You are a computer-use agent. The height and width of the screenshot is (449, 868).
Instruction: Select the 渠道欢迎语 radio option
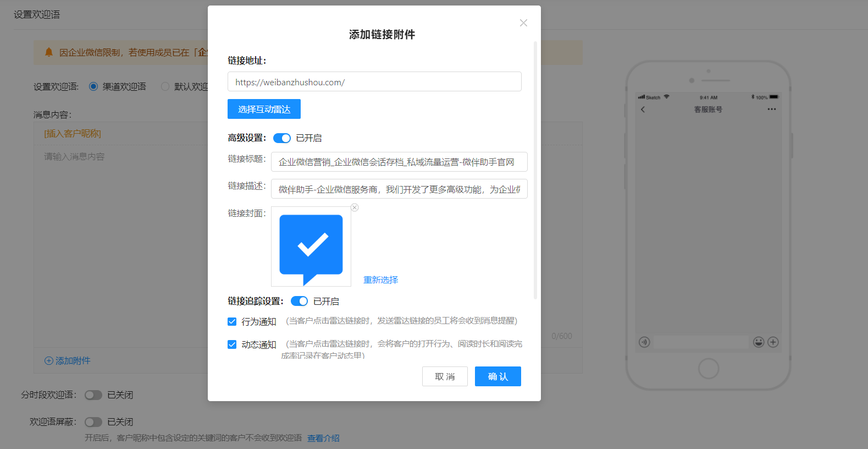tap(93, 86)
